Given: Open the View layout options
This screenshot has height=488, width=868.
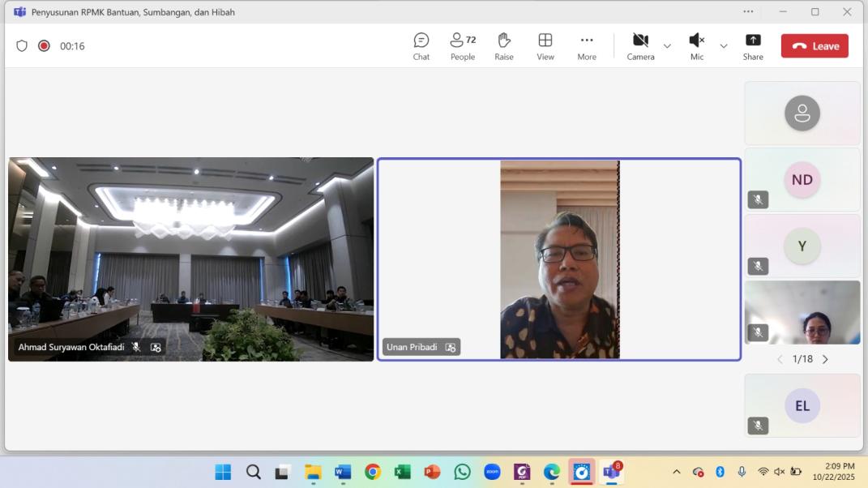Looking at the screenshot, I should coord(545,46).
